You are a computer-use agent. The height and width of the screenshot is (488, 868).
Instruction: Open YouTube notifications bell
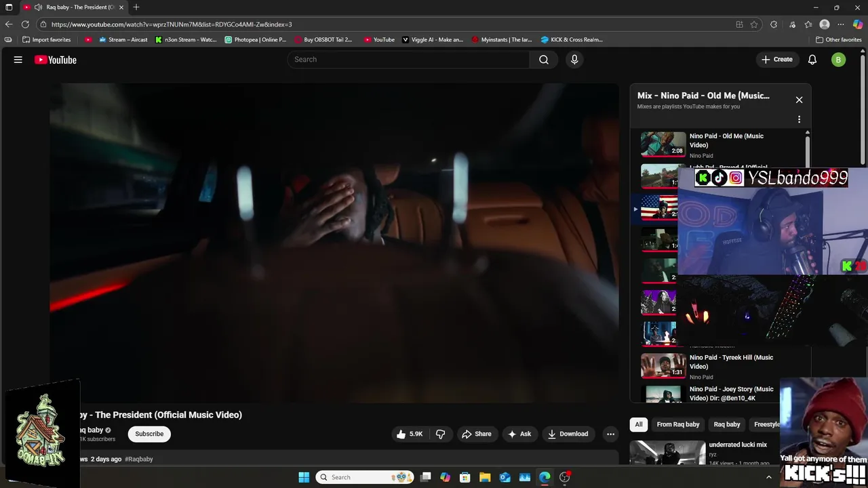pos(812,60)
